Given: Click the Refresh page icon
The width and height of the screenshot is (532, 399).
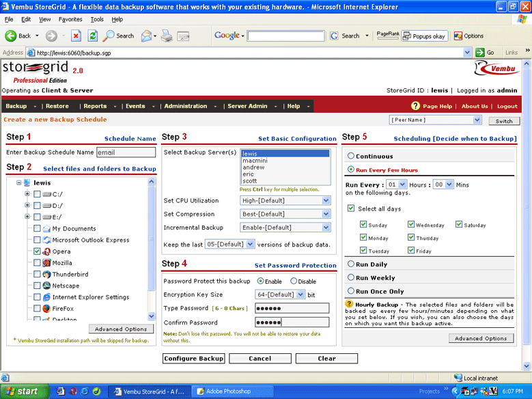Looking at the screenshot, I should 93,36.
